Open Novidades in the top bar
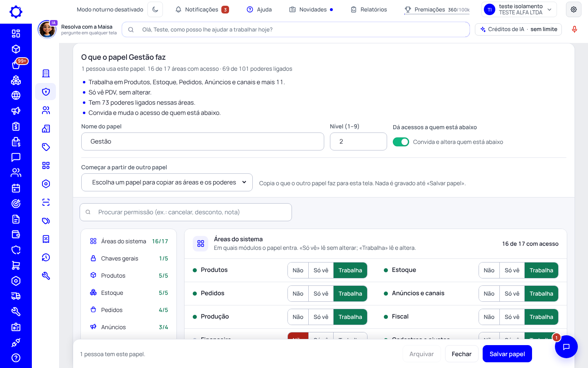This screenshot has height=368, width=588. pyautogui.click(x=311, y=9)
